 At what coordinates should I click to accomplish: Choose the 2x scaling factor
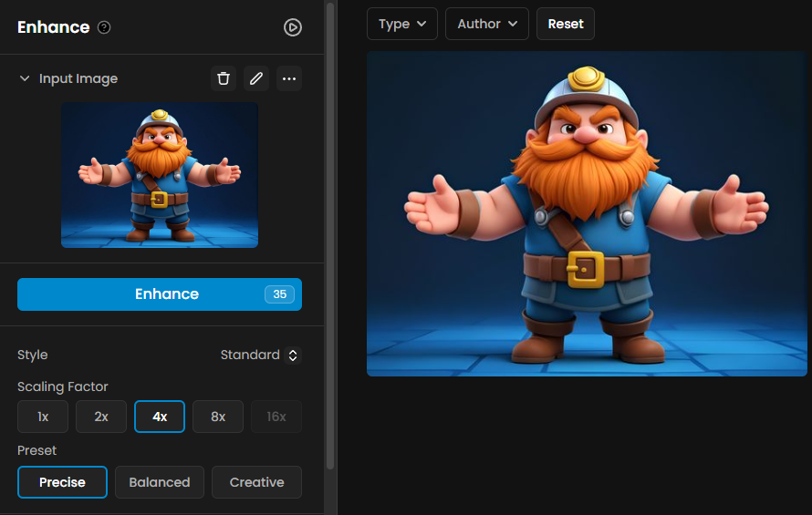point(101,417)
